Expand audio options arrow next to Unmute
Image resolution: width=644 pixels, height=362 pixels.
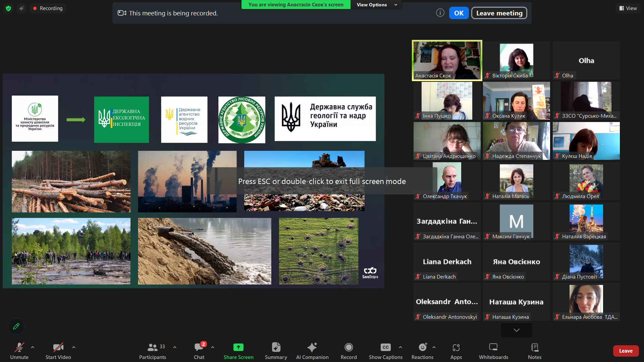[33, 347]
